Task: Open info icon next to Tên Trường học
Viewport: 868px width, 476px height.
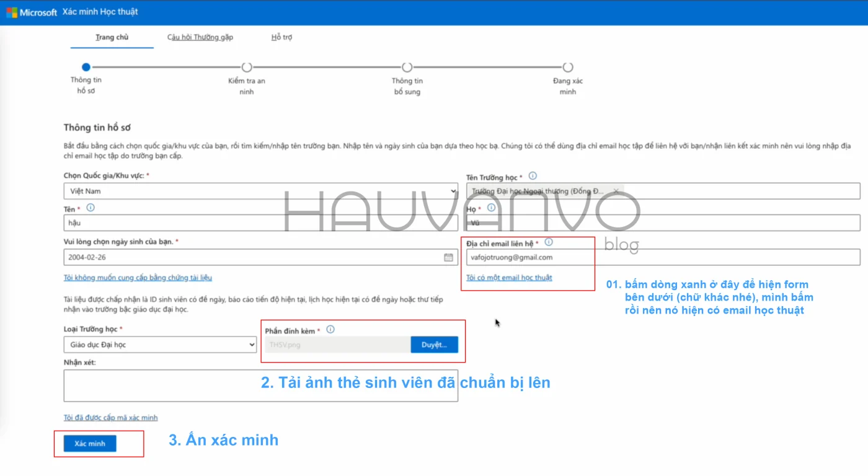Action: point(533,177)
